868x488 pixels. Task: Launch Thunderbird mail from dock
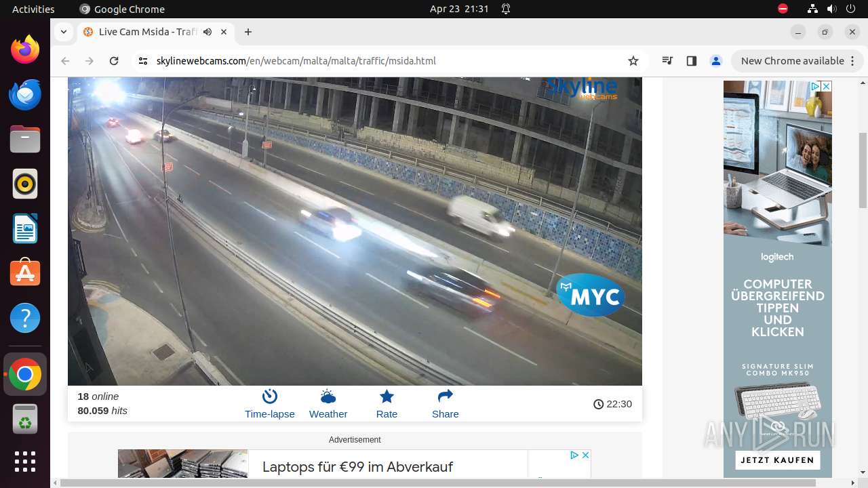[25, 94]
